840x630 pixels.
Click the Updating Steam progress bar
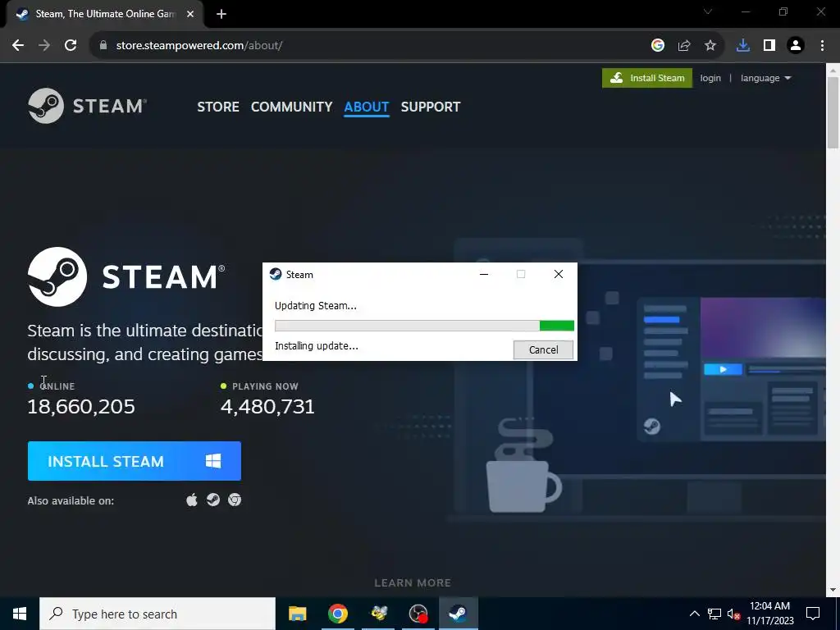coord(424,326)
